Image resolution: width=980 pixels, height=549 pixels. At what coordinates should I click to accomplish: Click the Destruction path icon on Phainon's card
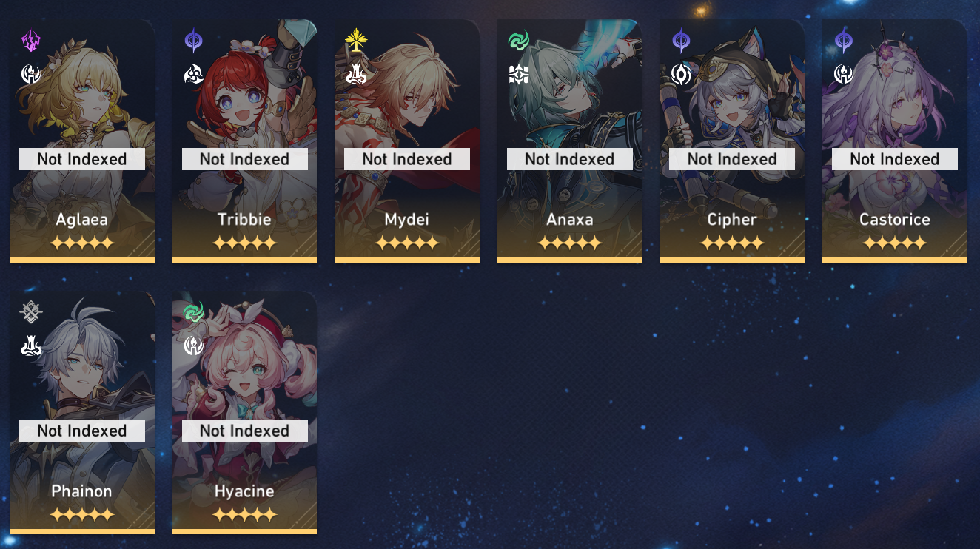[x=30, y=346]
